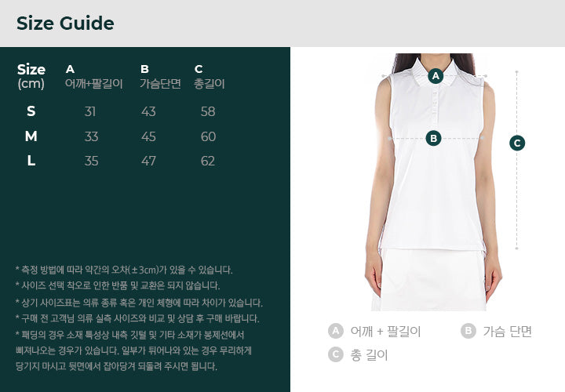Click the A marker on the collar

[436, 76]
